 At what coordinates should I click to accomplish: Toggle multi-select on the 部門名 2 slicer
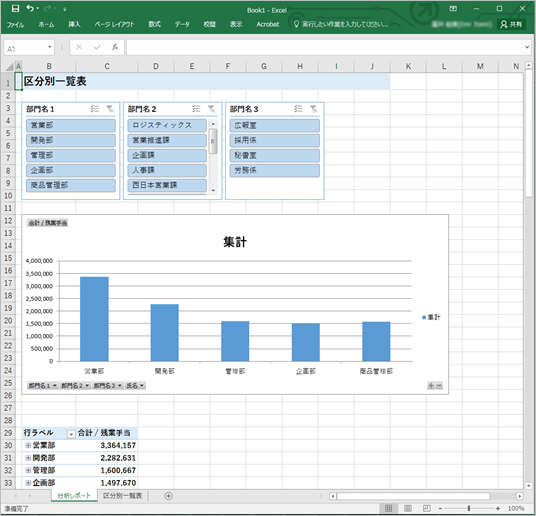[196, 109]
